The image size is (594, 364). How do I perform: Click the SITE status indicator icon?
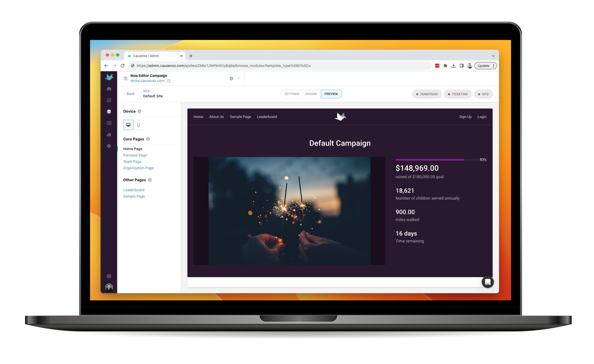tap(479, 94)
